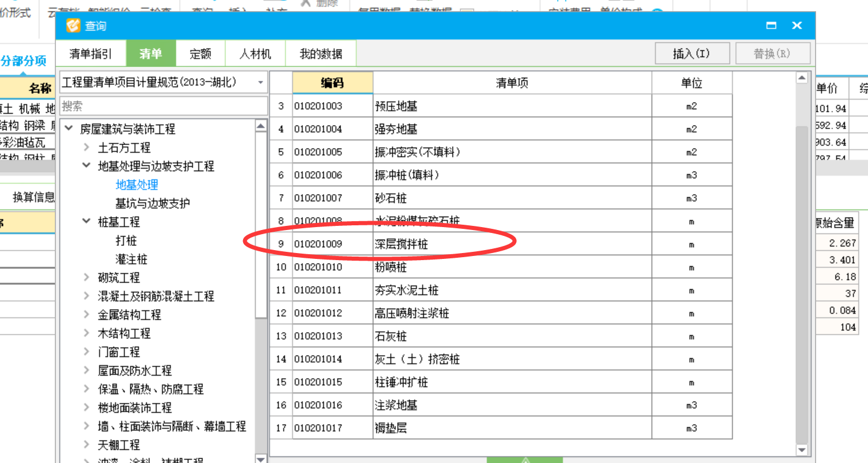Viewport: 868px width, 463px height.
Task: Click value 6.18 in main window
Action: pyautogui.click(x=846, y=277)
